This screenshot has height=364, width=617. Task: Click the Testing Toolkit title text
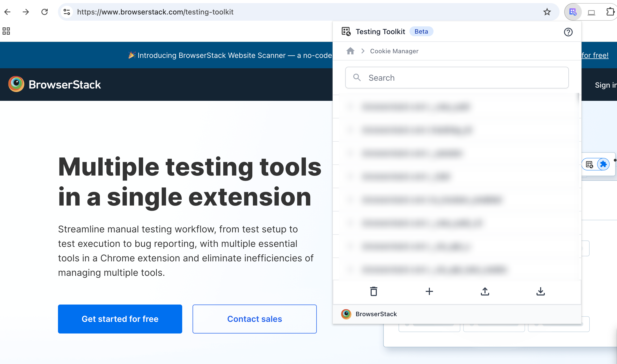pos(380,32)
